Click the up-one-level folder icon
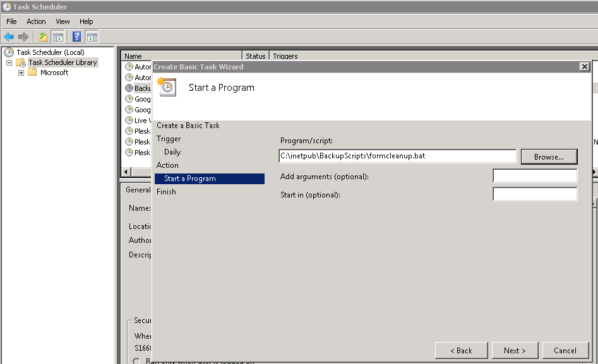598x364 pixels. [x=43, y=37]
